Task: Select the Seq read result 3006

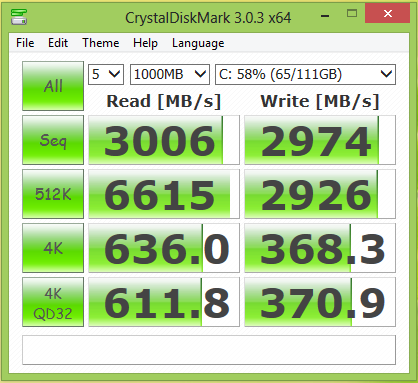Action: coord(164,140)
